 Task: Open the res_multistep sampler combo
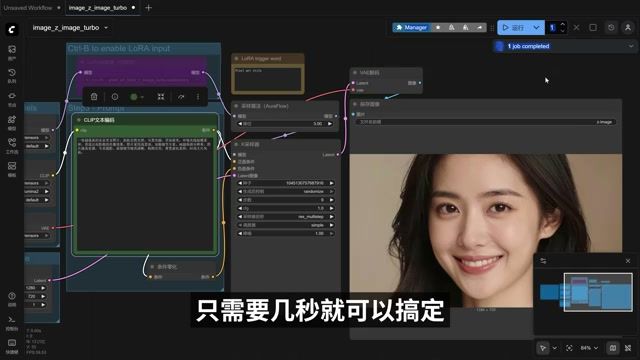click(x=286, y=217)
